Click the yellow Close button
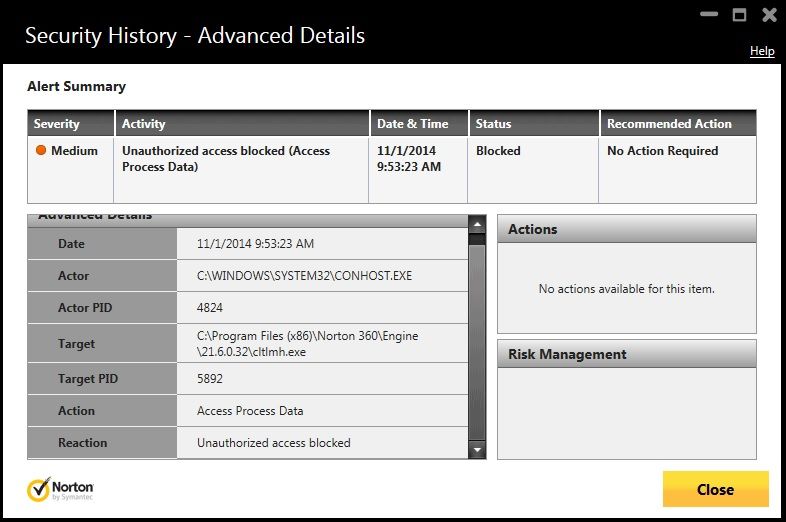The image size is (786, 522). click(715, 489)
